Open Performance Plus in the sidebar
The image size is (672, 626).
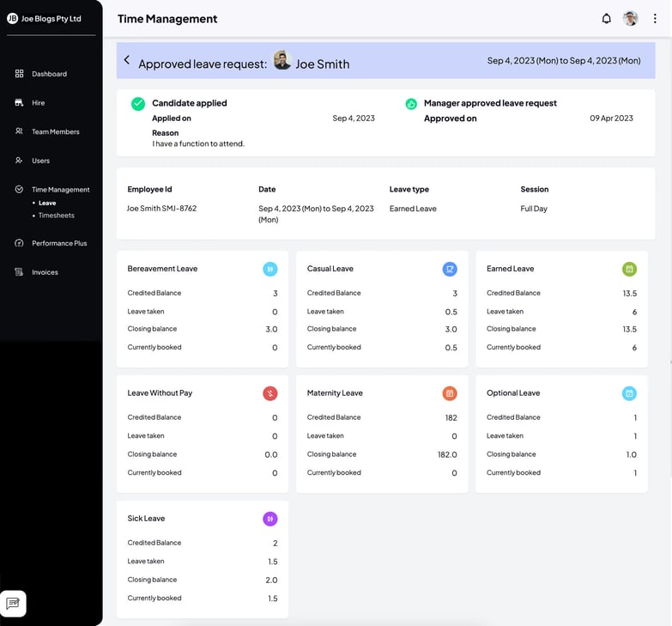point(59,244)
